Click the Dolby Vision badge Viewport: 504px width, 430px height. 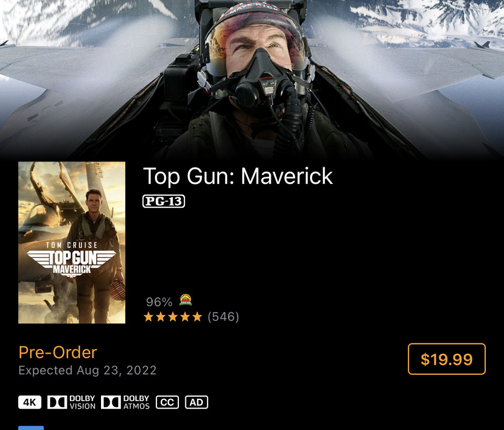pos(71,403)
